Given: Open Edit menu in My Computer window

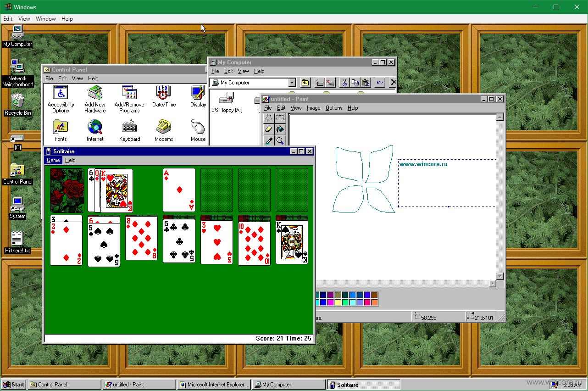Looking at the screenshot, I should pos(228,71).
